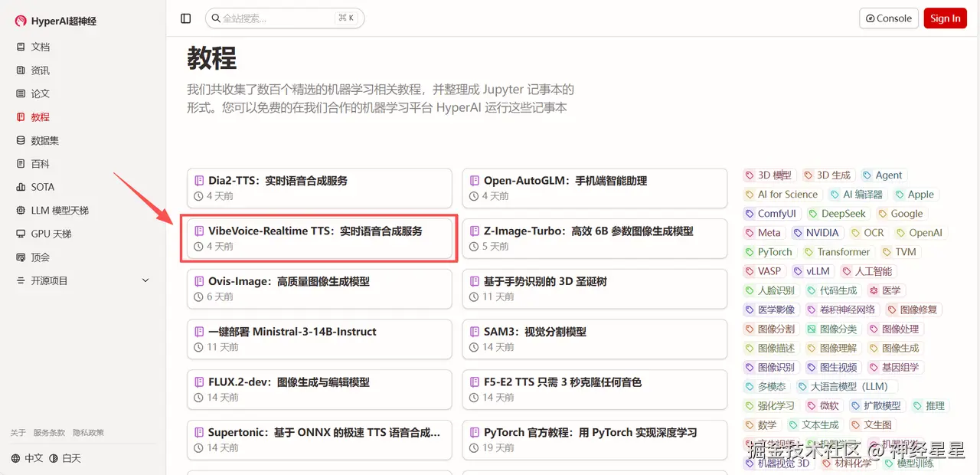Select the ComfyUI tag

pyautogui.click(x=772, y=214)
